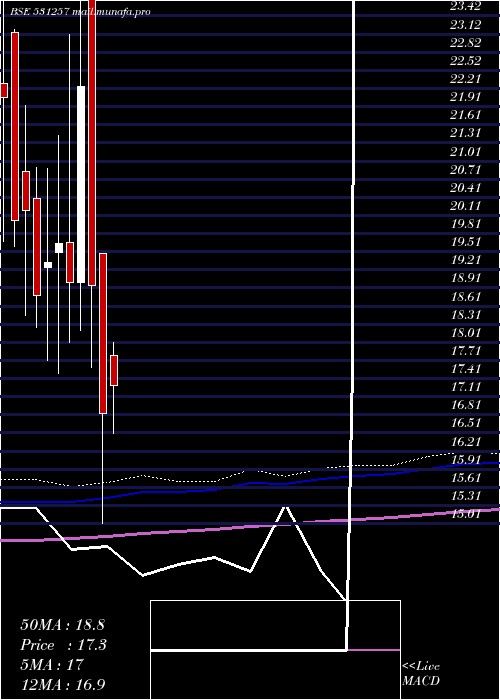Click the 19.21 price axis label
The height and width of the screenshot is (700, 500).
465,260
